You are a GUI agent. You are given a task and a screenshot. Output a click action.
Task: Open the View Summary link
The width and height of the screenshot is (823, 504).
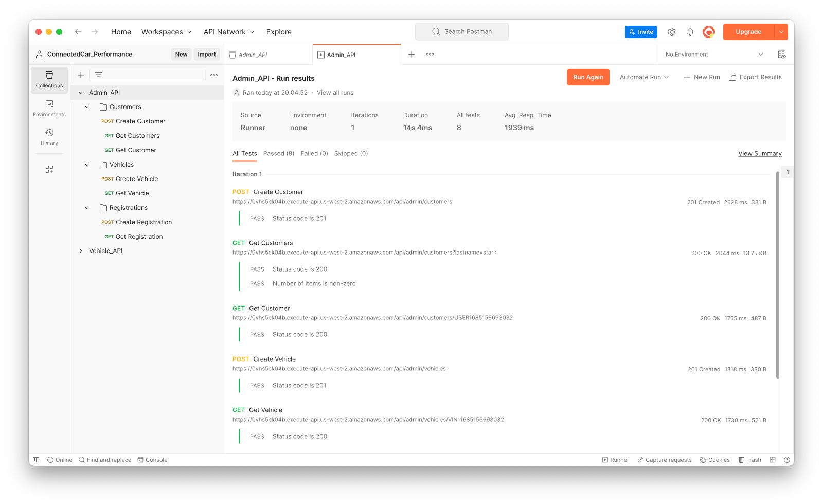[760, 154]
